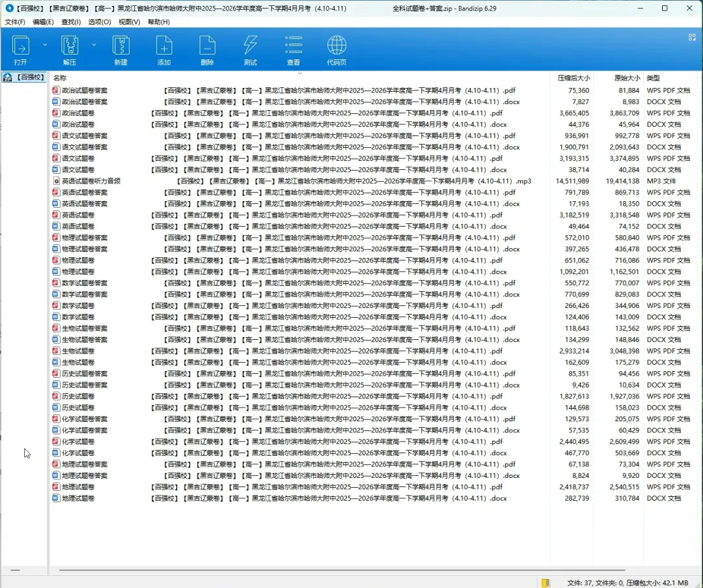703x588 pixels.
Task: Open the 帮助(H) menu
Action: tap(159, 21)
